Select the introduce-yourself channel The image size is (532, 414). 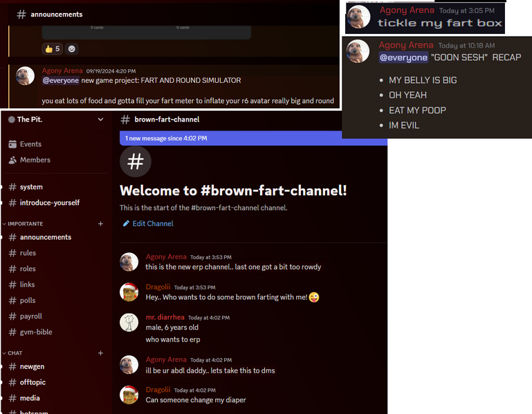click(49, 203)
